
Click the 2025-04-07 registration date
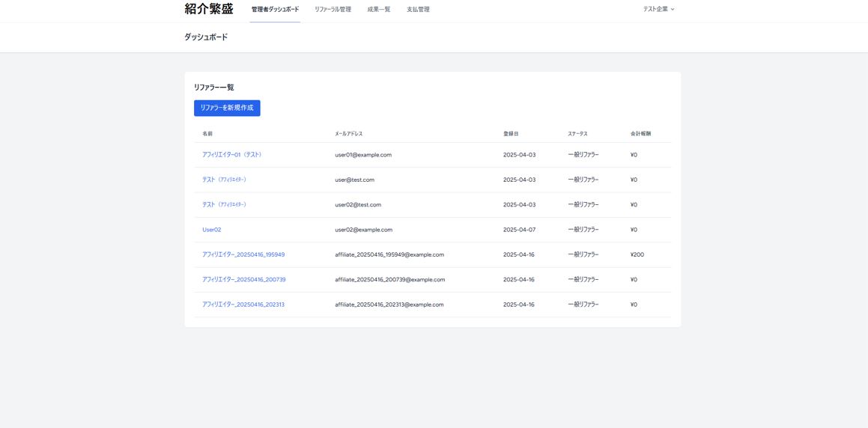pos(519,230)
